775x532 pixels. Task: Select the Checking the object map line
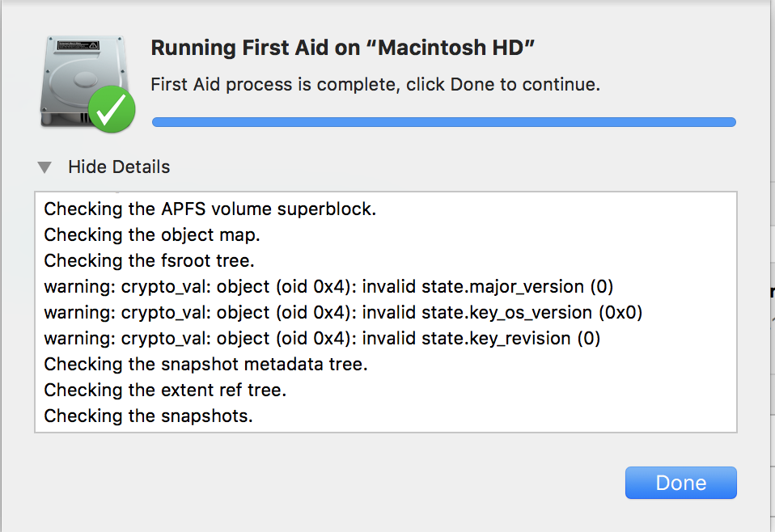click(152, 235)
